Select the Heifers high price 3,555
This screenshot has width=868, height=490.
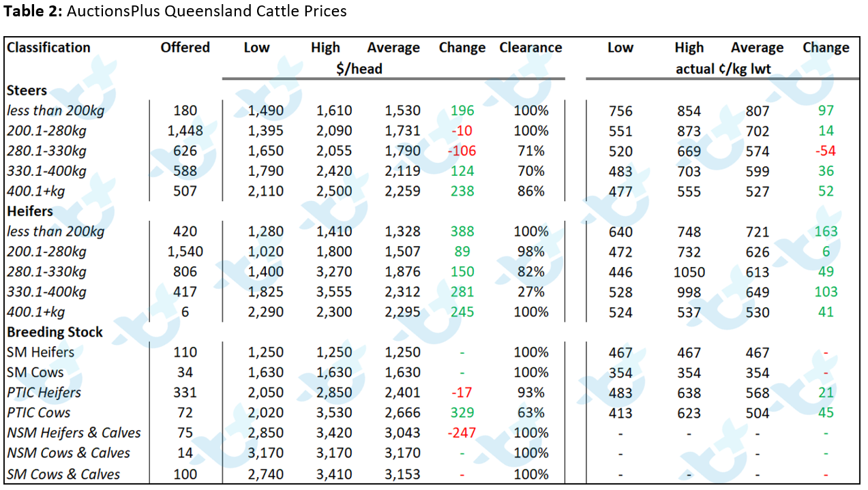334,292
